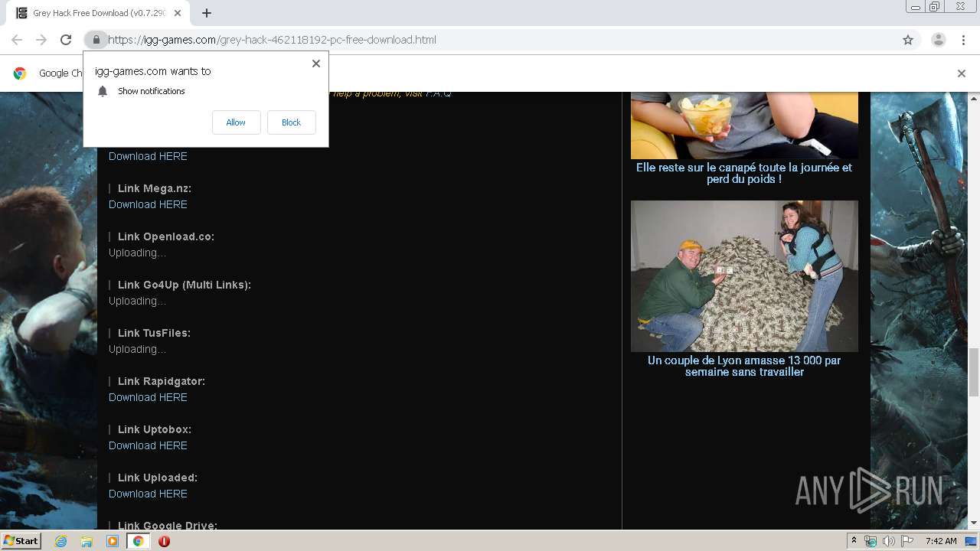Open Download HERE under Link Uploaded
The height and width of the screenshot is (551, 980).
point(148,494)
